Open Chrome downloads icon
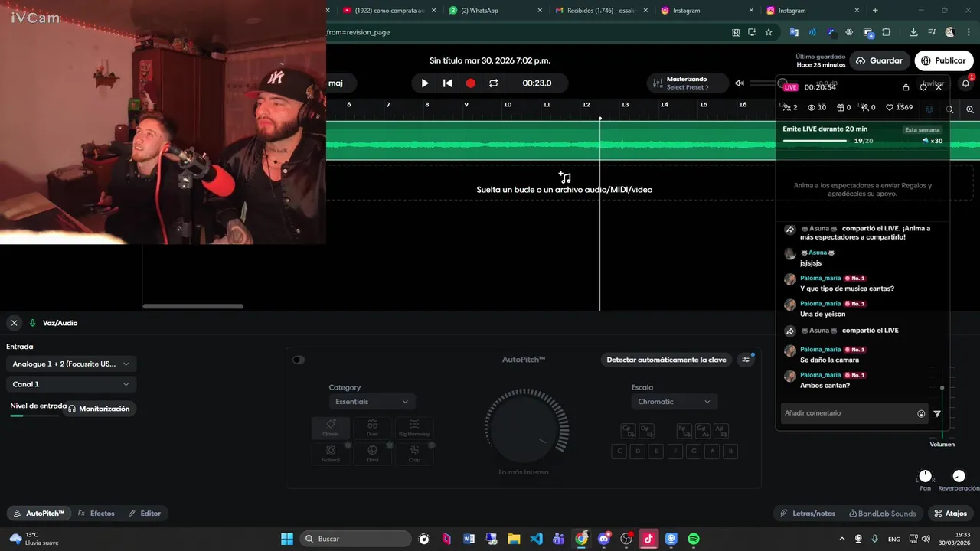The image size is (980, 551). (x=913, y=32)
